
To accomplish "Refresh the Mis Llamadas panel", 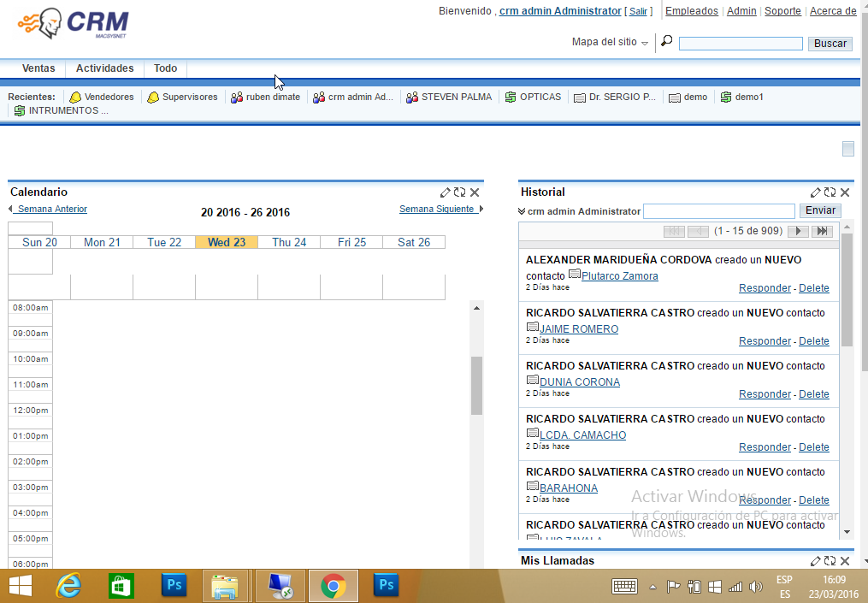I will tap(830, 561).
